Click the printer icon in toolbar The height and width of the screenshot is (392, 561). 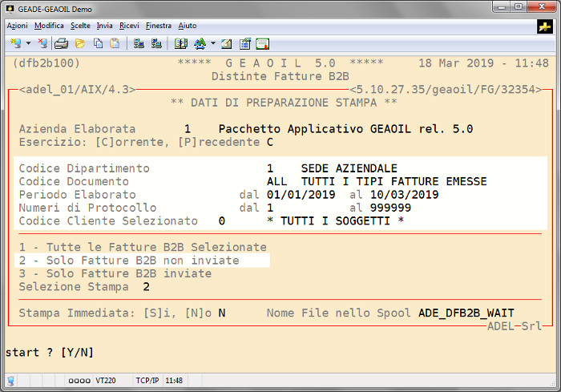point(61,43)
